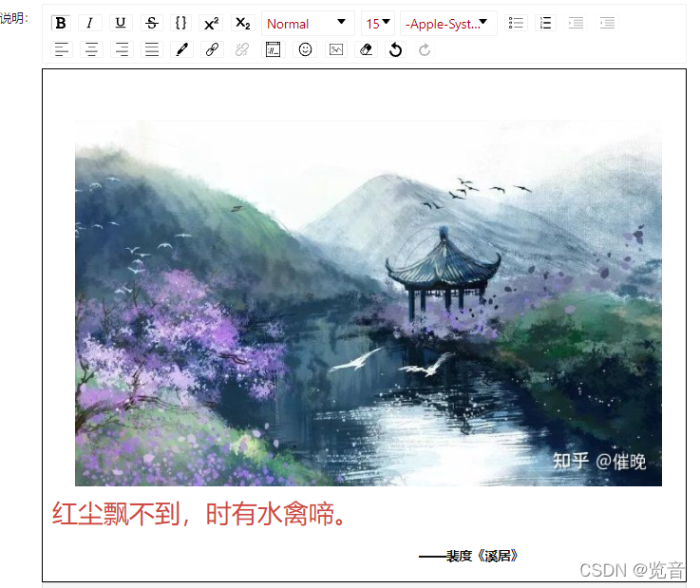
Task: Decrease indent with outdent icon
Action: point(607,23)
